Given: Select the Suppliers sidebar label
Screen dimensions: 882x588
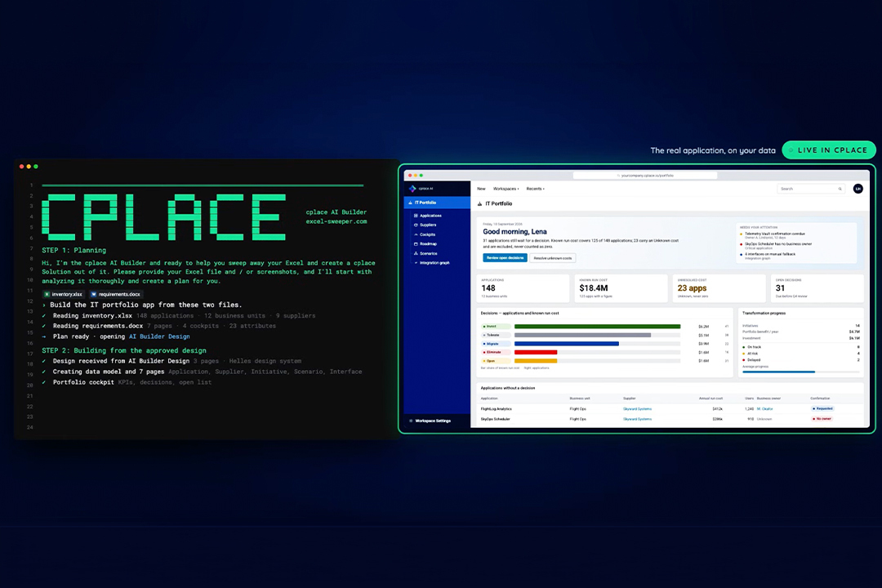Looking at the screenshot, I should (x=428, y=225).
